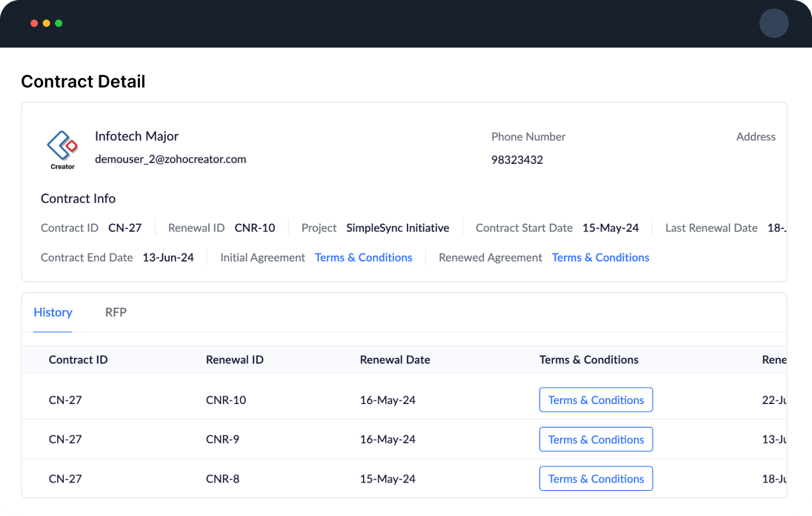The height and width of the screenshot is (516, 812).
Task: Click Terms & Conditions button for CNR-10
Action: 596,399
